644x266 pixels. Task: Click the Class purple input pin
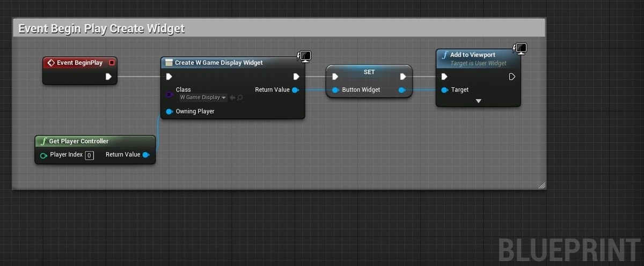(169, 94)
